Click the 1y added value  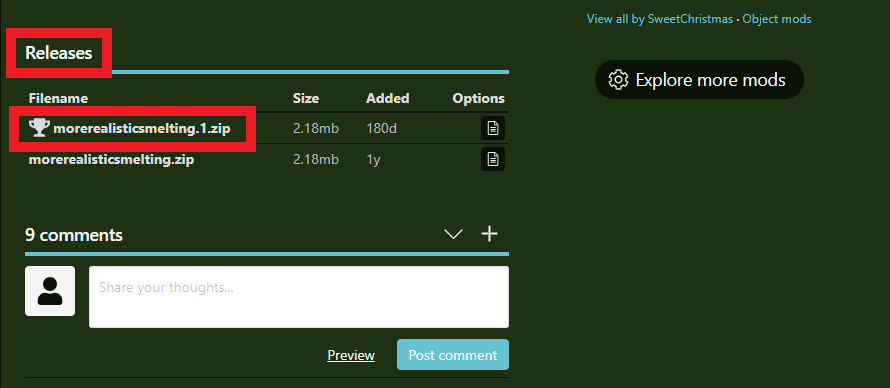[373, 159]
